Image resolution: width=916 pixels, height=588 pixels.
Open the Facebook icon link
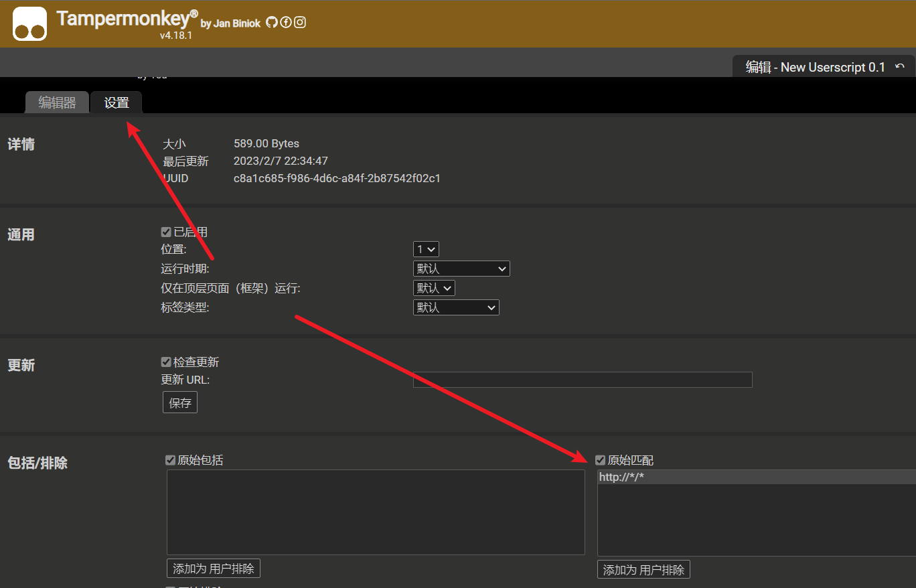[286, 22]
